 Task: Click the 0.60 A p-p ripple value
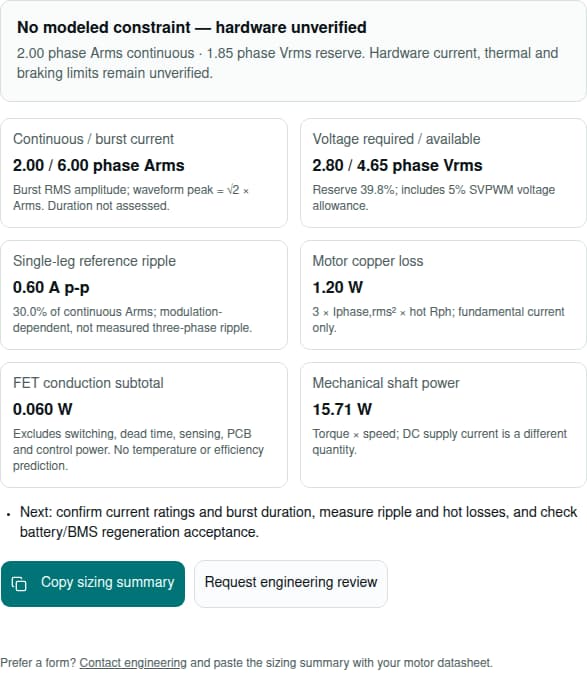coord(51,287)
